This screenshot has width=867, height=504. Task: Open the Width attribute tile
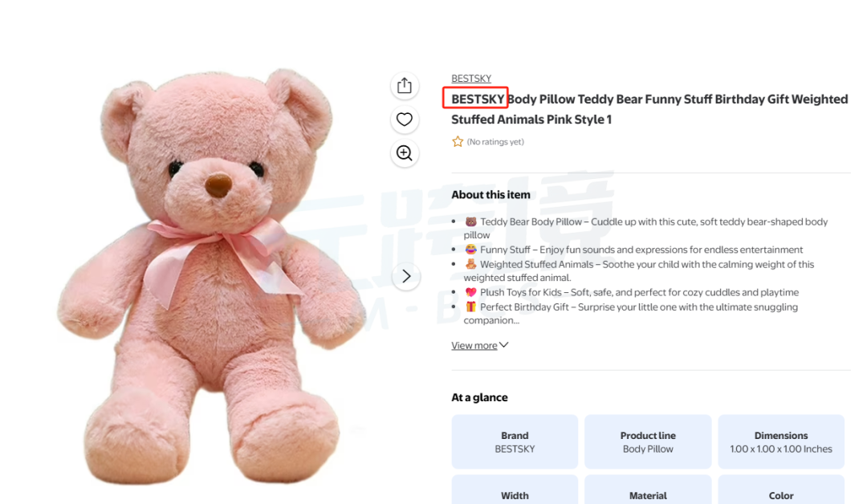(515, 490)
